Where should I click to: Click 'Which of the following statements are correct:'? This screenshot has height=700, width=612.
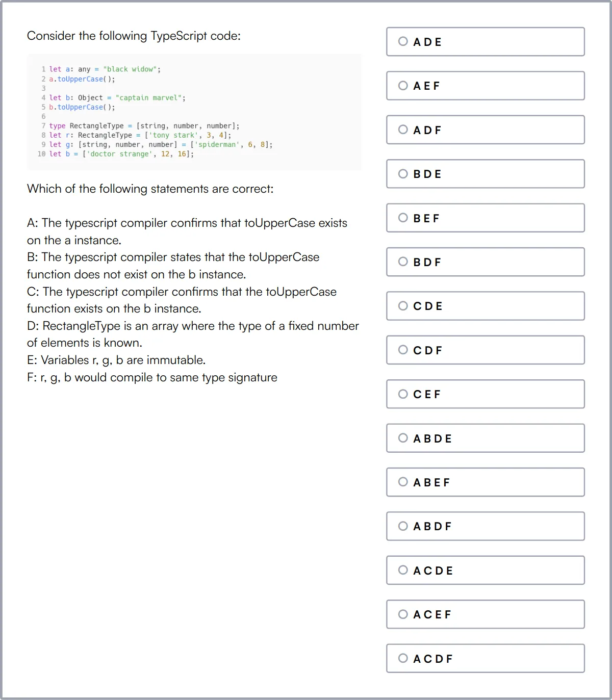tap(150, 189)
